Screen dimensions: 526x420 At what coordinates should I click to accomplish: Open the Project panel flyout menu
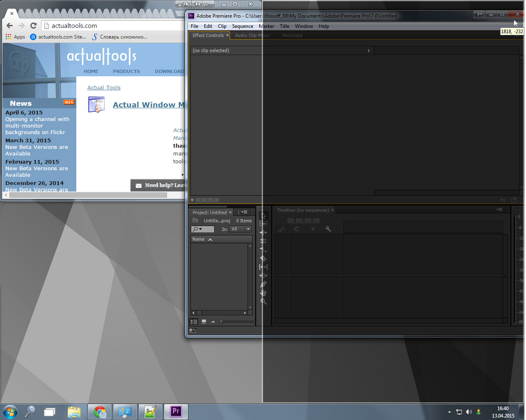pyautogui.click(x=244, y=212)
